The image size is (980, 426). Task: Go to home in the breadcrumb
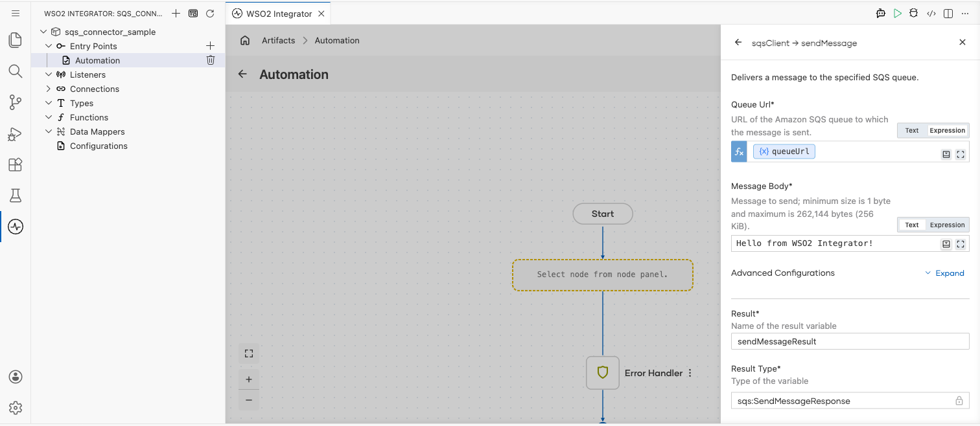245,40
